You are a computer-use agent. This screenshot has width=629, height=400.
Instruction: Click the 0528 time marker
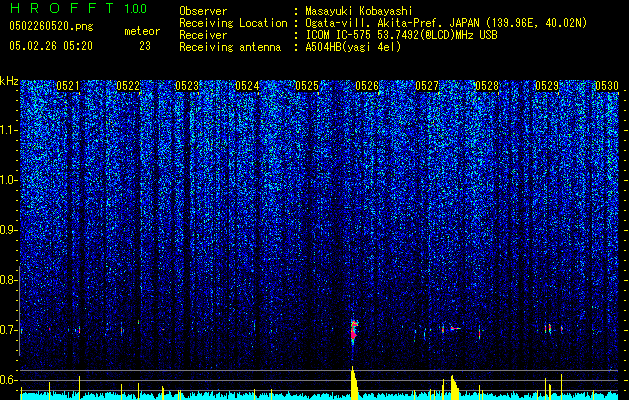[x=487, y=86]
